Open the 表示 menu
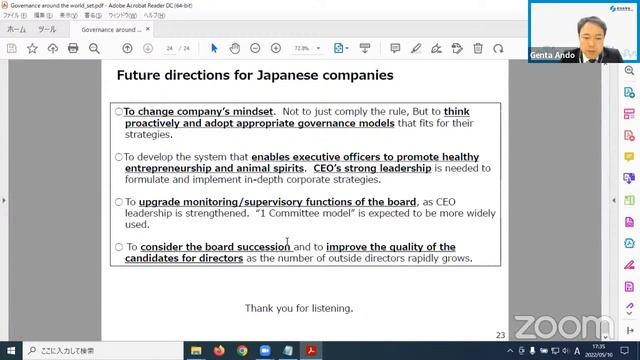The height and width of the screenshot is (360, 640). point(68,15)
